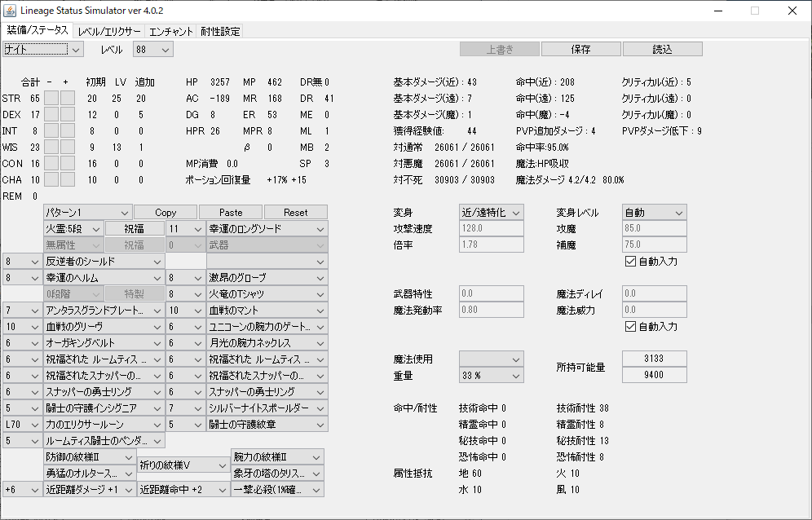
Task: Open the ナイト class dropdown
Action: click(x=43, y=50)
